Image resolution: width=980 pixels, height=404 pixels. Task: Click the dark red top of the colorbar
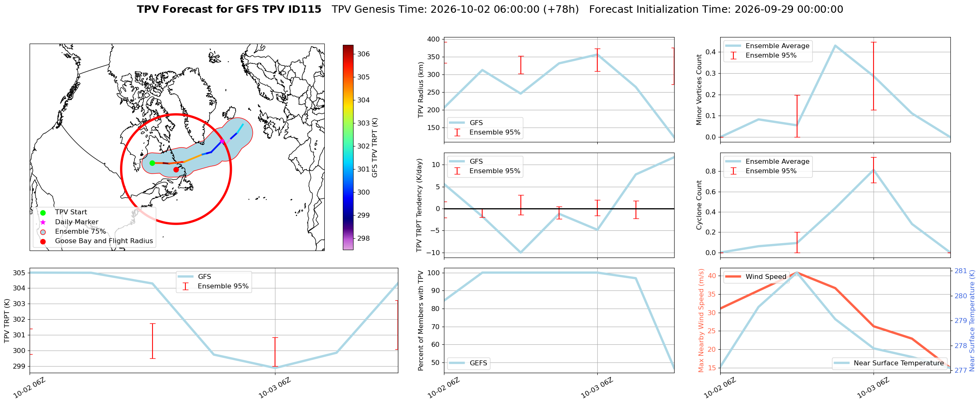coord(348,47)
